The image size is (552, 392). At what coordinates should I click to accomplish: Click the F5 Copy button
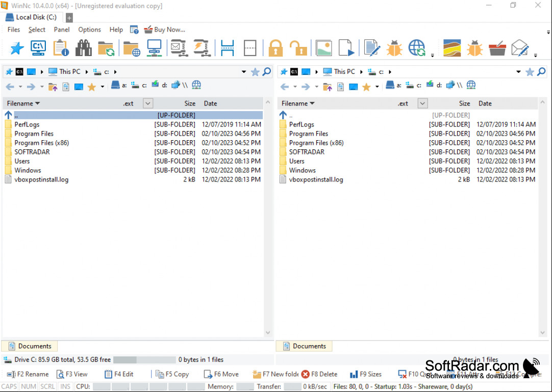172,374
